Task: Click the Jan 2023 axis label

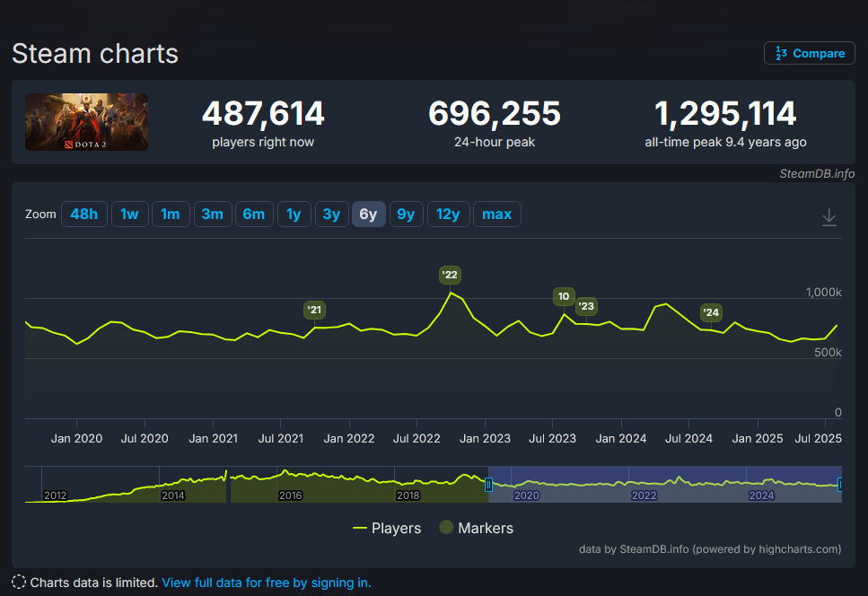Action: pos(485,438)
